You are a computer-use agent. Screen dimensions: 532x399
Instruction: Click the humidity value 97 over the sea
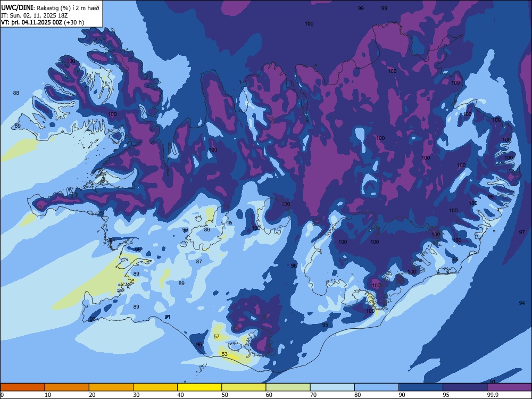pos(522,232)
